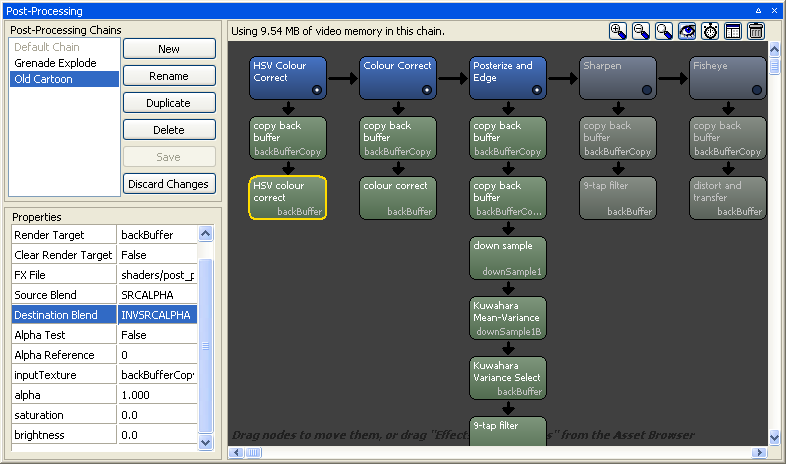This screenshot has width=786, height=464.
Task: Toggle the HSV Colour Correct effect enable dot
Action: tap(317, 90)
